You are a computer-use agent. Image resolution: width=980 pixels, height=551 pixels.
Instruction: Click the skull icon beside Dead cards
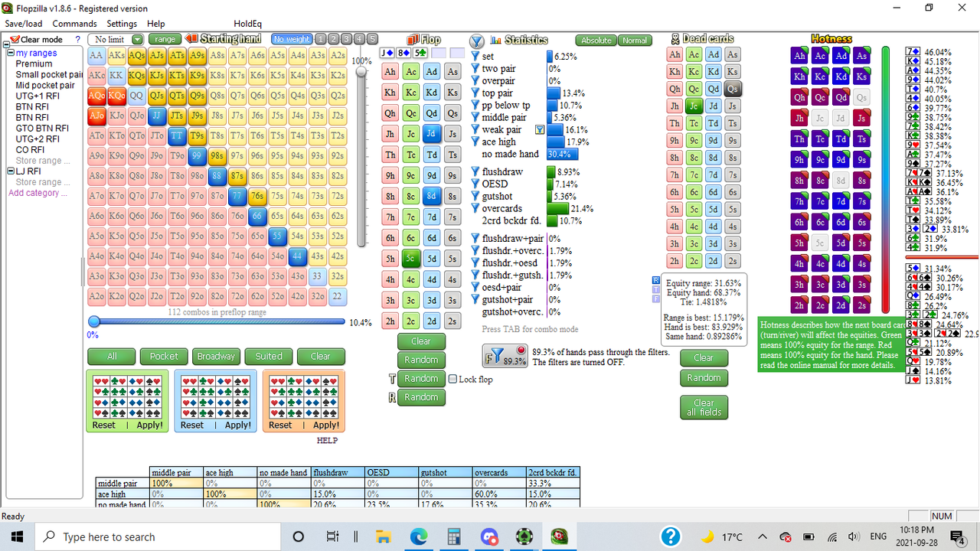(675, 38)
